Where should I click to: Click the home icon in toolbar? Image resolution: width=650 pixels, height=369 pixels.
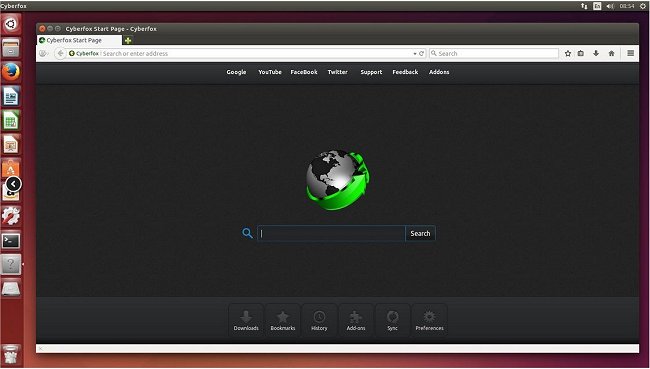pyautogui.click(x=611, y=53)
